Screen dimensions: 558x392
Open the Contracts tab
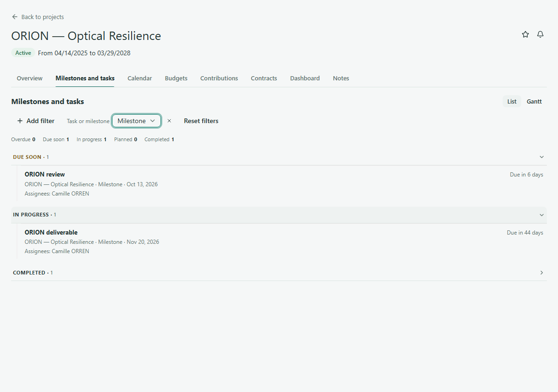tap(264, 78)
